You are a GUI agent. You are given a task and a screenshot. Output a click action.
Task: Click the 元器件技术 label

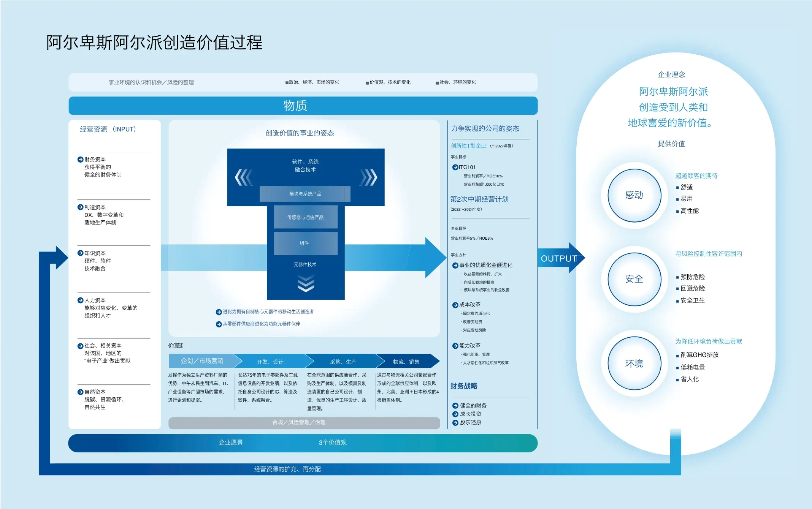pos(305,264)
